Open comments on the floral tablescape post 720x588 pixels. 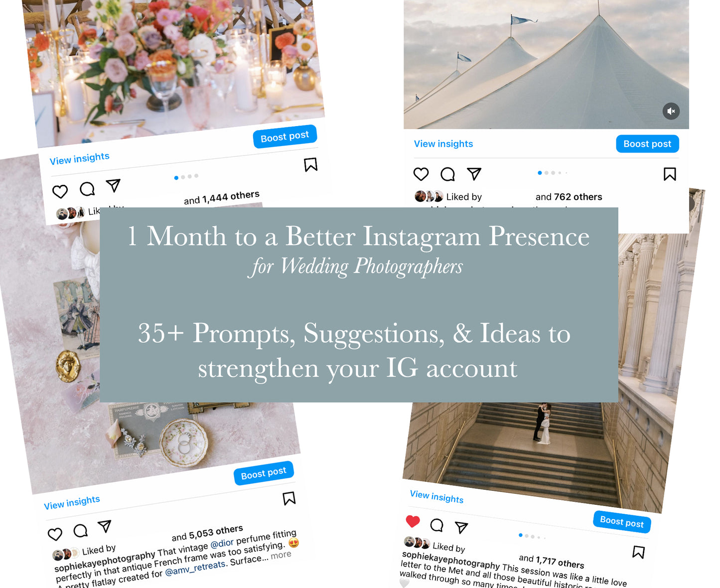(x=87, y=189)
